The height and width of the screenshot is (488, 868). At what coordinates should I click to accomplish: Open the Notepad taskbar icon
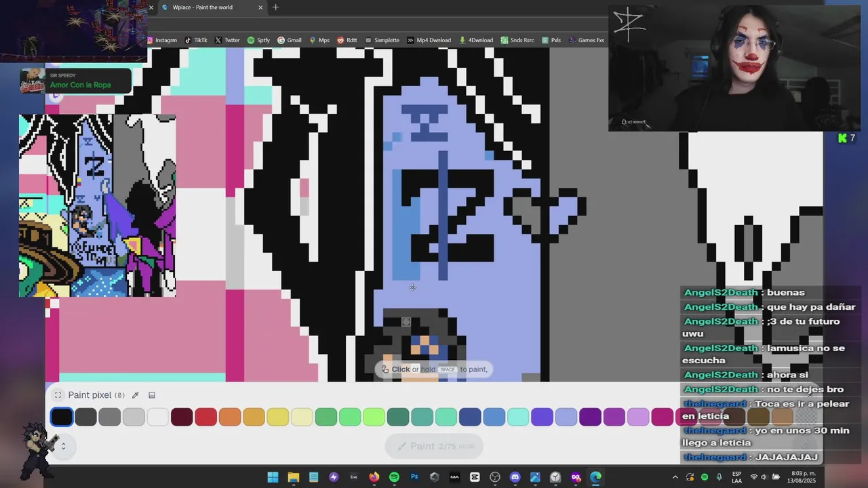click(x=314, y=477)
